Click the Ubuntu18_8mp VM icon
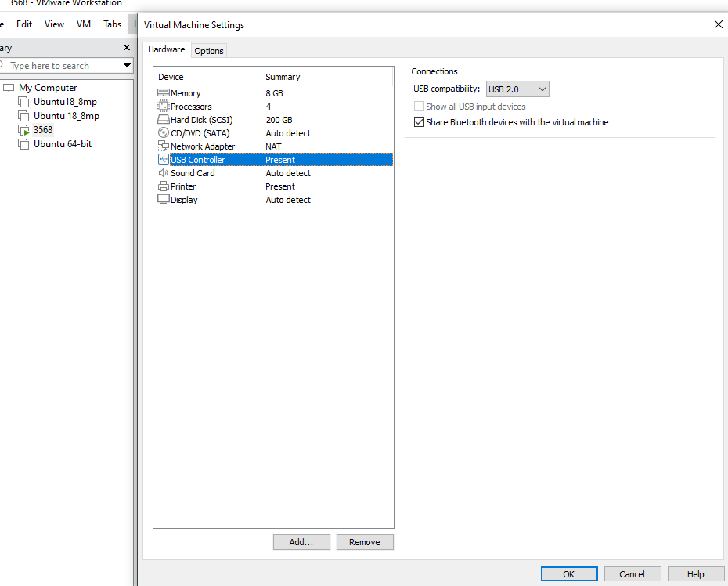 23,102
